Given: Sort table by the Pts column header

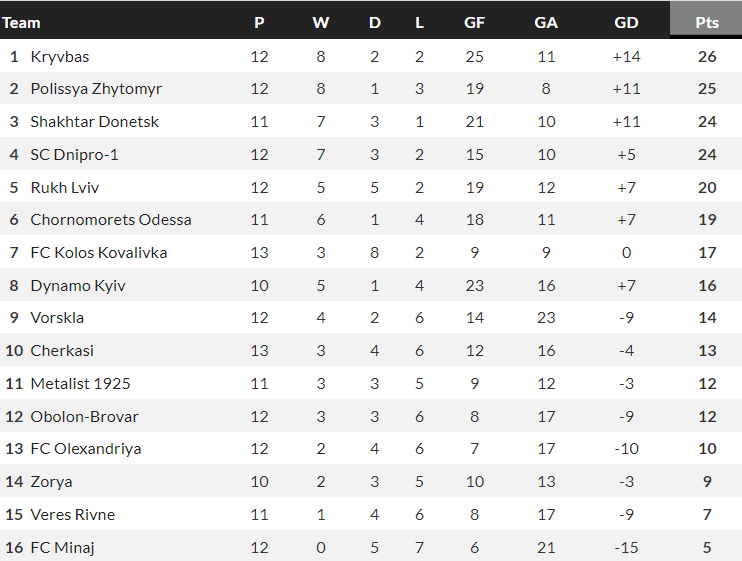Looking at the screenshot, I should point(707,22).
